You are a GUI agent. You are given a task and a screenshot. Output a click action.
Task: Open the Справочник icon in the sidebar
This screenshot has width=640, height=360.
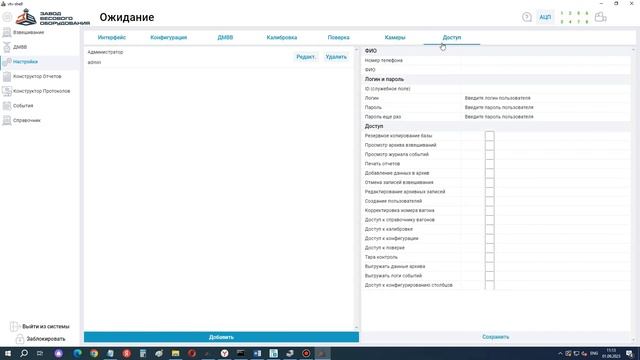(7, 121)
